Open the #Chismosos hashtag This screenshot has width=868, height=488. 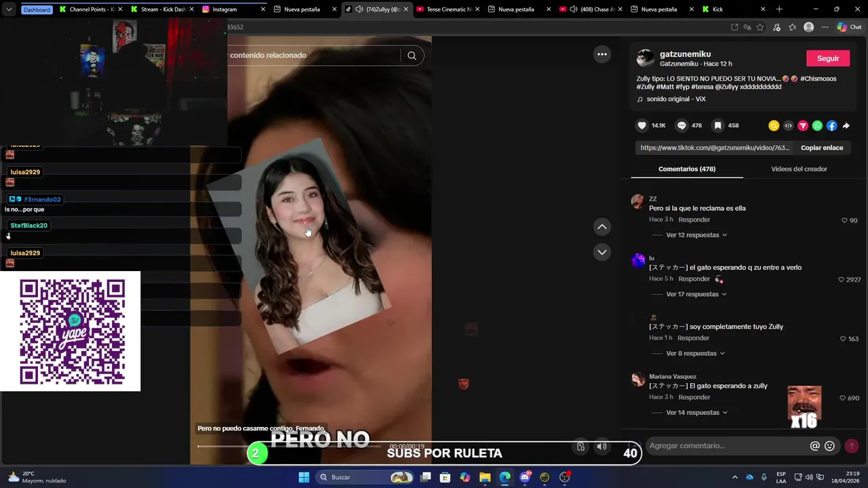818,79
